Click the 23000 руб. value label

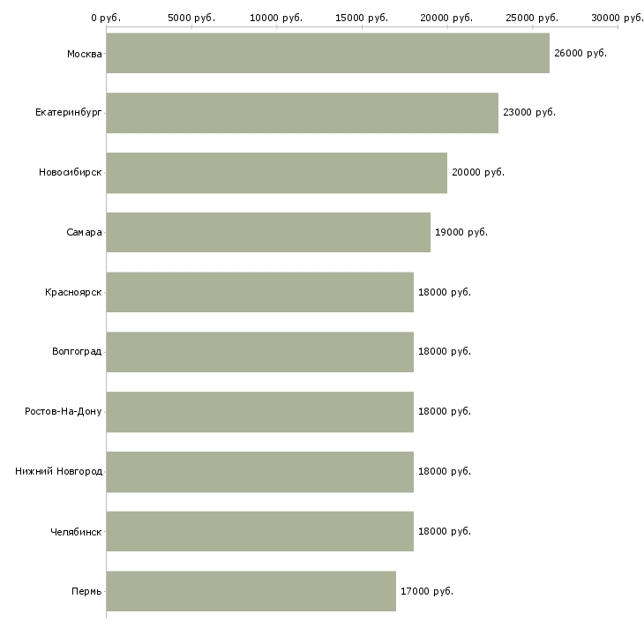tap(529, 113)
